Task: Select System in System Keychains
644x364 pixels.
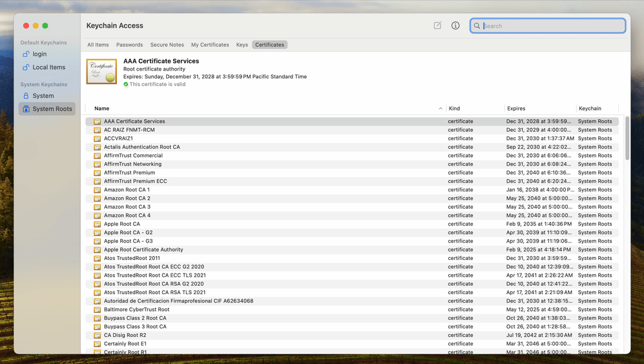Action: [x=47, y=96]
